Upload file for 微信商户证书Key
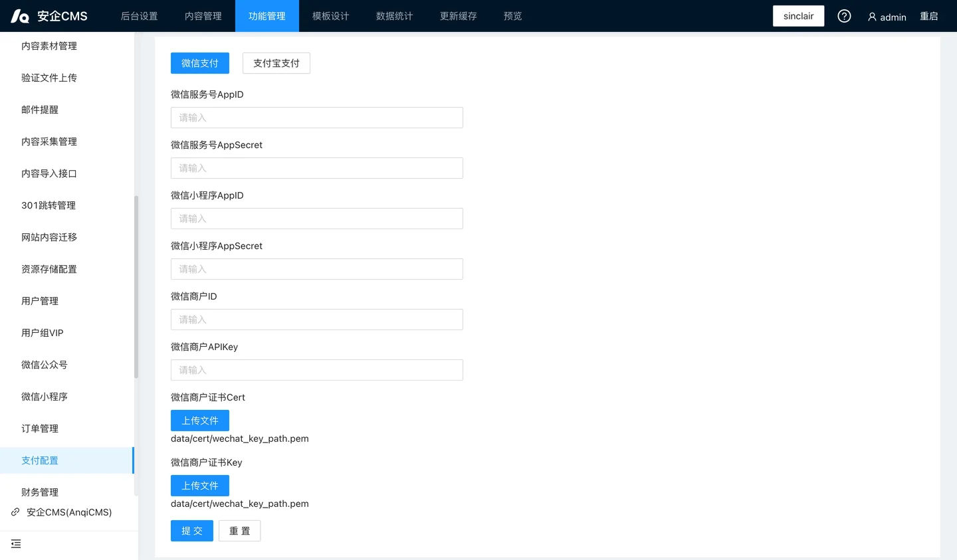 point(200,486)
